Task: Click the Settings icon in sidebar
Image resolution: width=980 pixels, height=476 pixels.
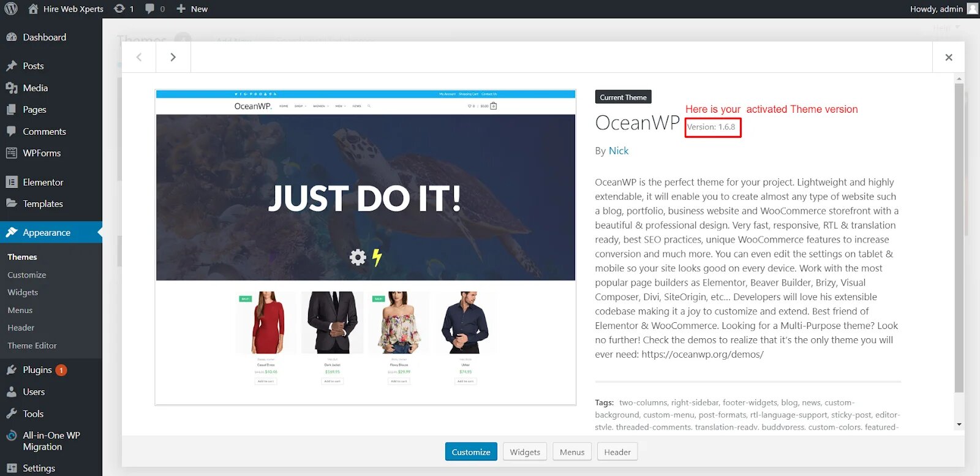Action: [x=12, y=468]
